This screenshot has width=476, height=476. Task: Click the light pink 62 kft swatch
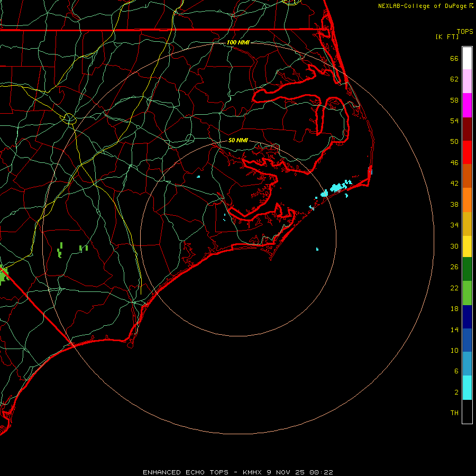[467, 81]
